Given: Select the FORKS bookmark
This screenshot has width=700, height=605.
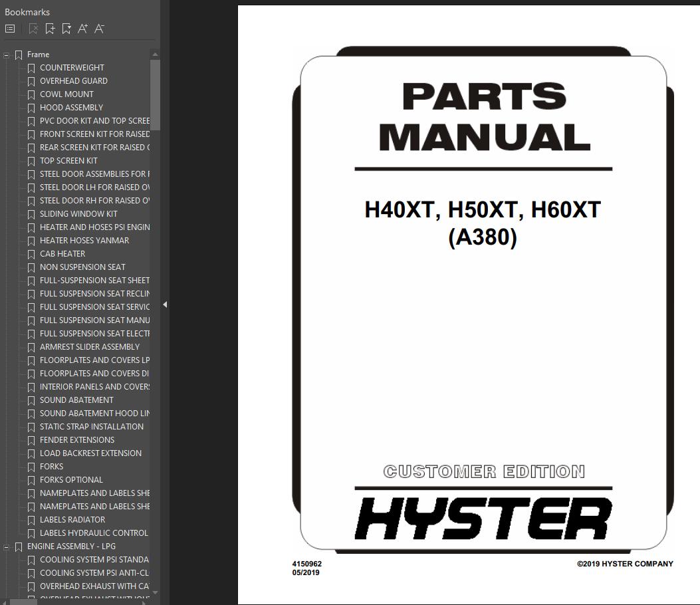Looking at the screenshot, I should click(x=51, y=467).
